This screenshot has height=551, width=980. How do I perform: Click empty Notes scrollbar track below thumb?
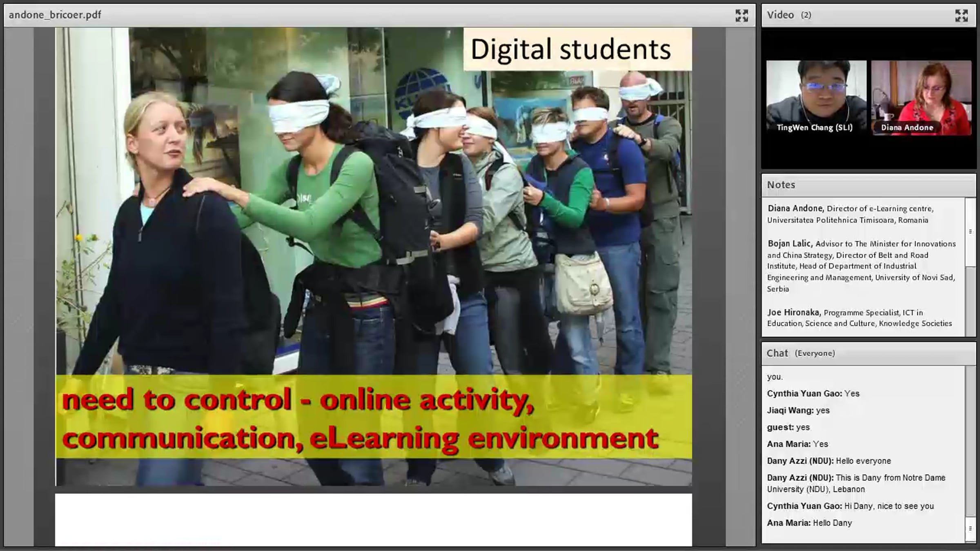970,302
